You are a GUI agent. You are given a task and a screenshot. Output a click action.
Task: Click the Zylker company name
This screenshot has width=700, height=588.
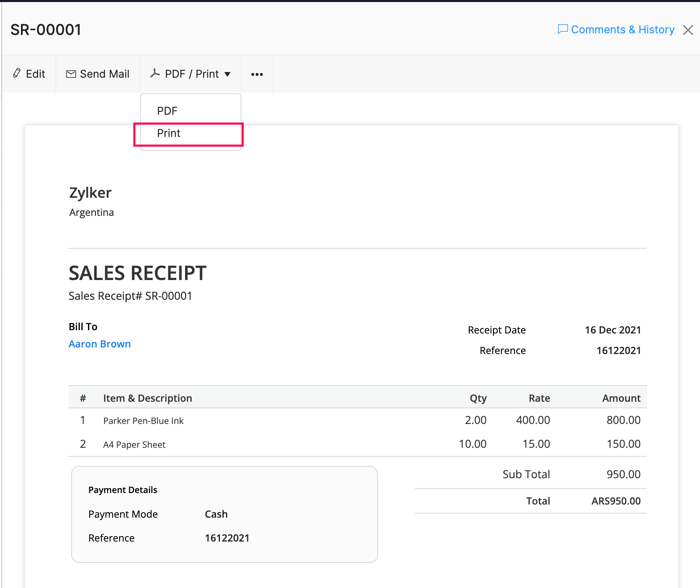90,192
